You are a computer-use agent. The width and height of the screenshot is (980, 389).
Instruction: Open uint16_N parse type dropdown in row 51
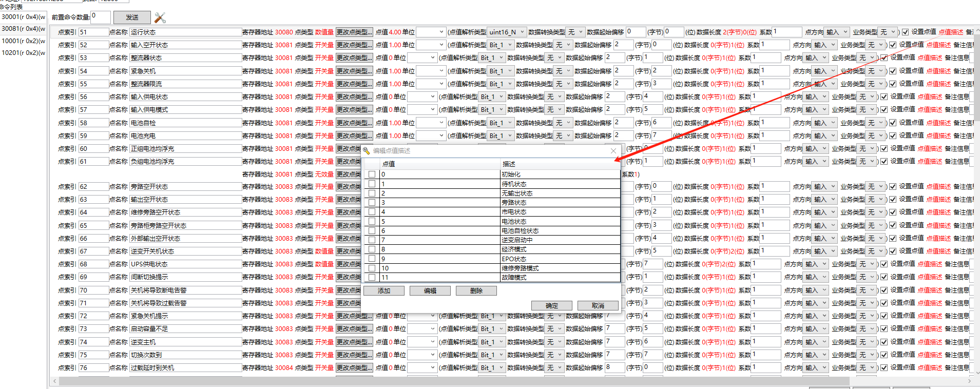(x=507, y=32)
